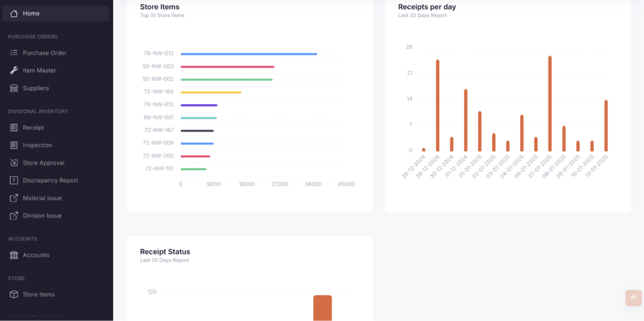Viewport: 644px width, 321px height.
Task: Click the 'Store Items' card title
Action: [x=160, y=6]
